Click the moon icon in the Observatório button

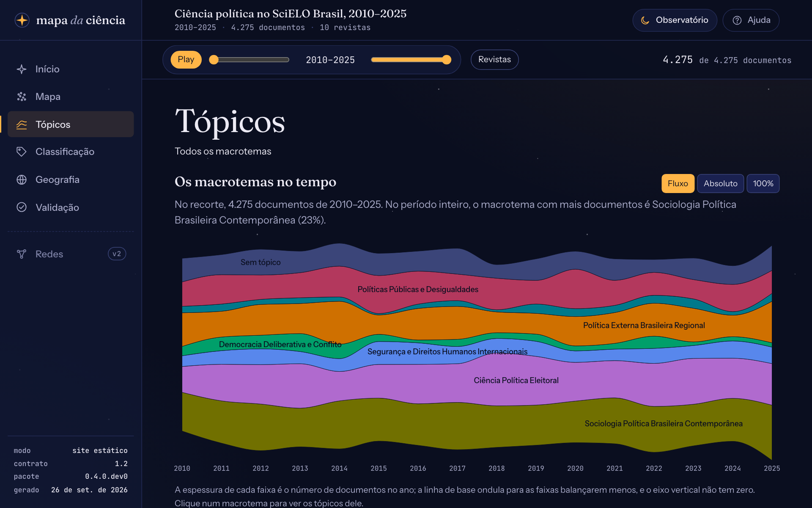(x=645, y=20)
